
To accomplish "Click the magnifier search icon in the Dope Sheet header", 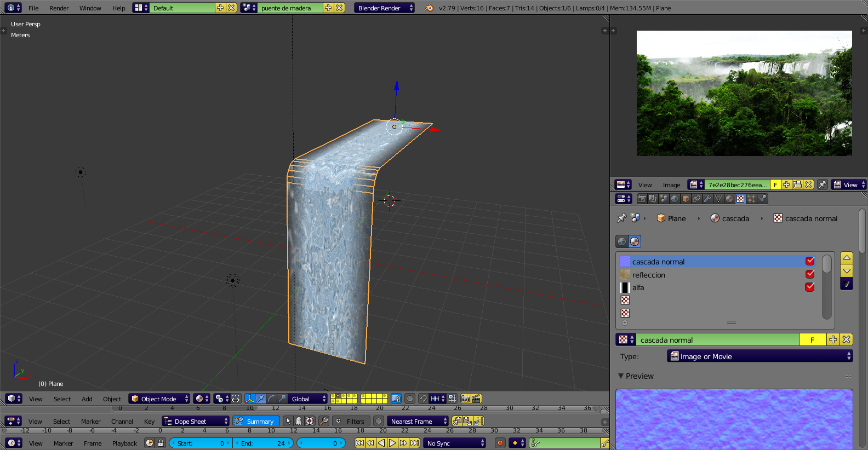I will (324, 421).
